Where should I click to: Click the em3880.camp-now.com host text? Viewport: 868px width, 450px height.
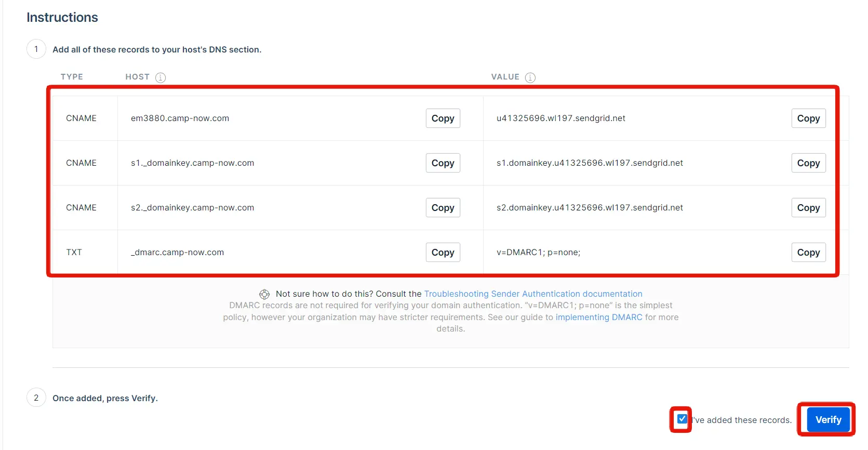[x=180, y=118]
